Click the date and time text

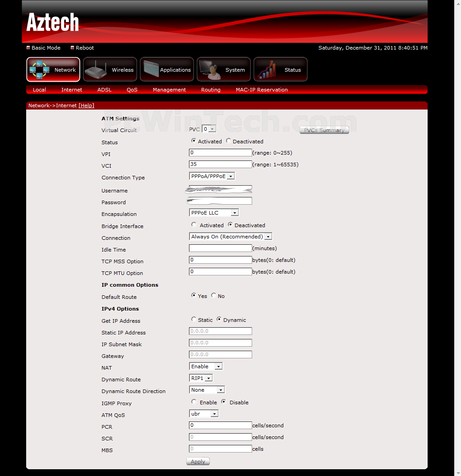373,48
